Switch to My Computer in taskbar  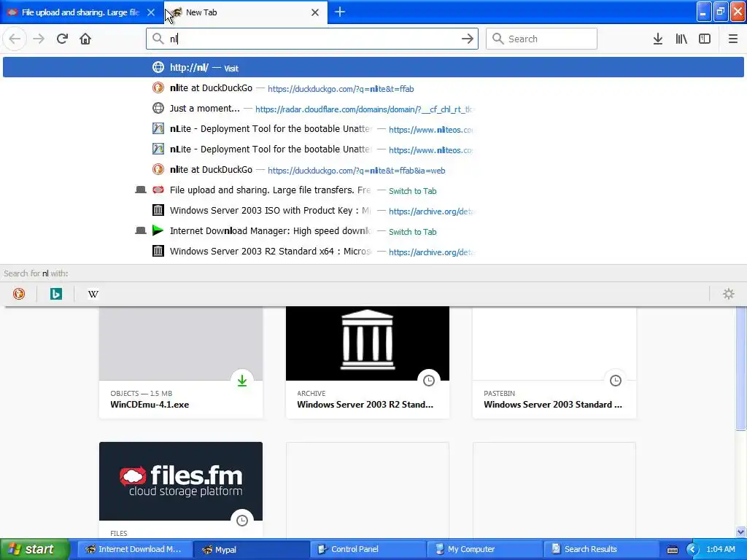click(x=485, y=549)
